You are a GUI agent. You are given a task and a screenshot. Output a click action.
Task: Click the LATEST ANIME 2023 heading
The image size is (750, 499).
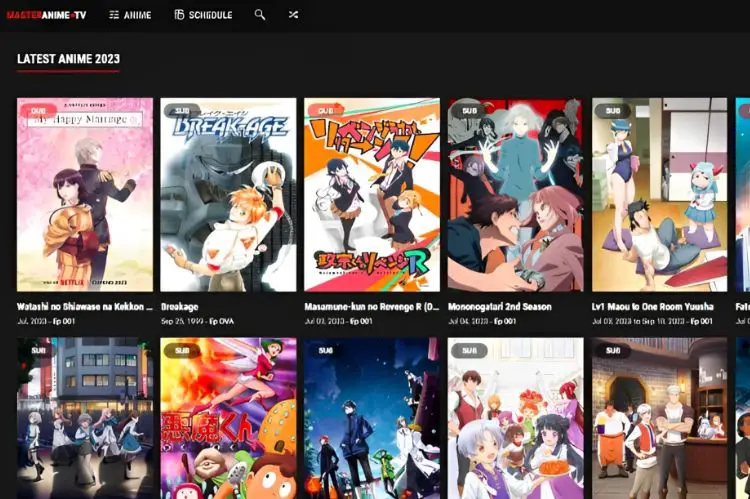[x=68, y=59]
